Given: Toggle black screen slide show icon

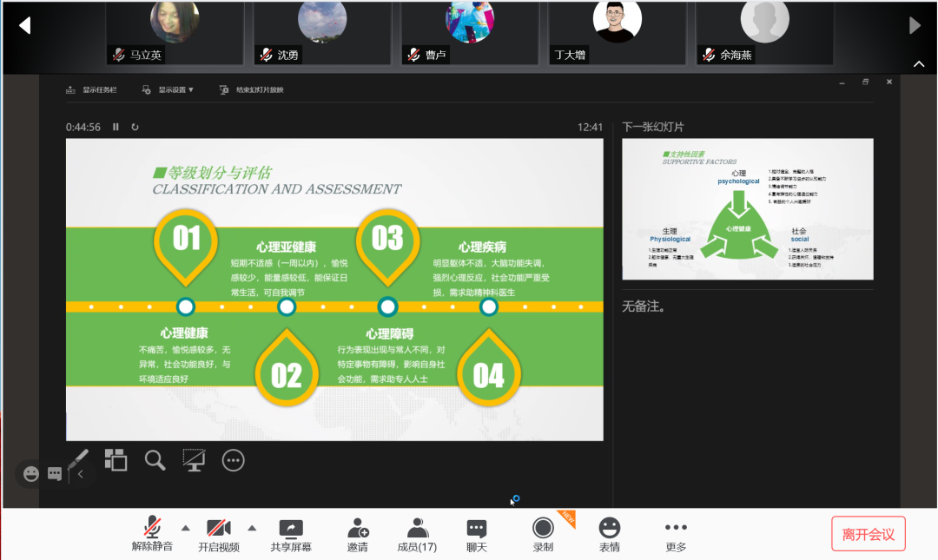Looking at the screenshot, I should point(194,460).
